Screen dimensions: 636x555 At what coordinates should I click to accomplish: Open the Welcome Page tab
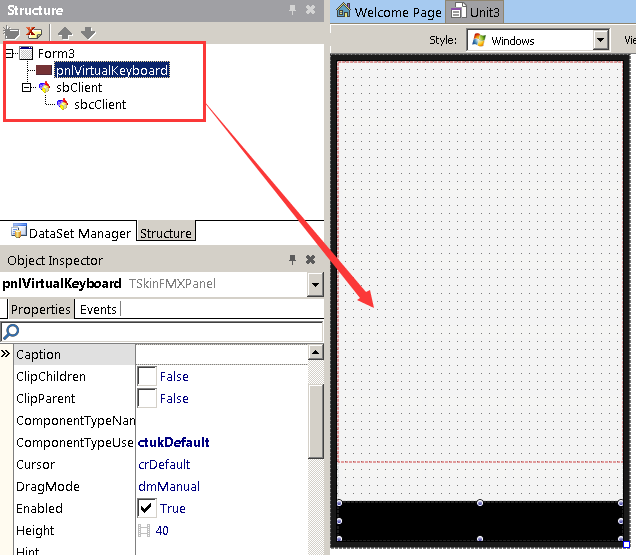pos(389,12)
